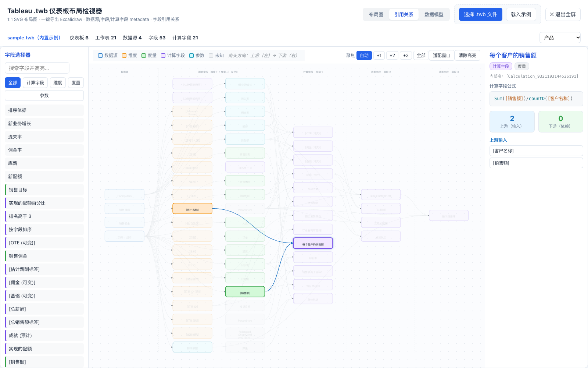Image resolution: width=588 pixels, height=368 pixels.
Task: Click the 清除高亮 button
Action: point(467,56)
